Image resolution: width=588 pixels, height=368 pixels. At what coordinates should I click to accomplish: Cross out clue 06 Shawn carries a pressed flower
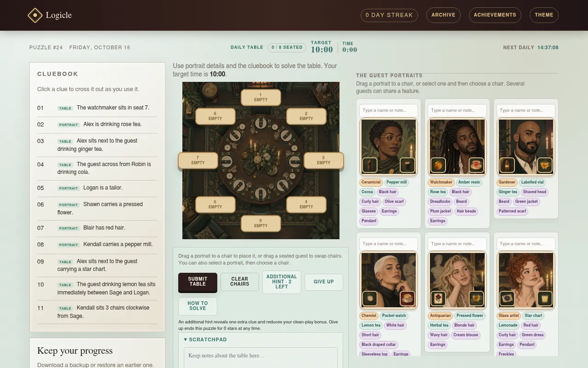[97, 208]
